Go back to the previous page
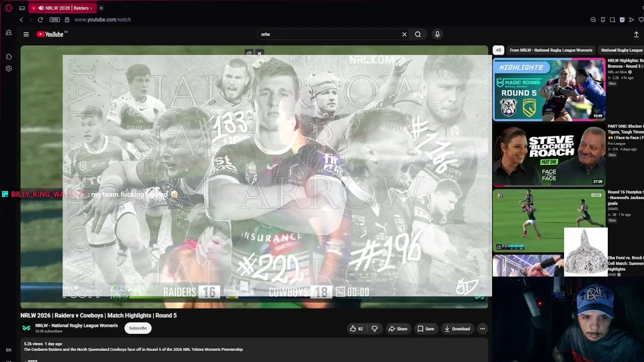 click(x=21, y=20)
